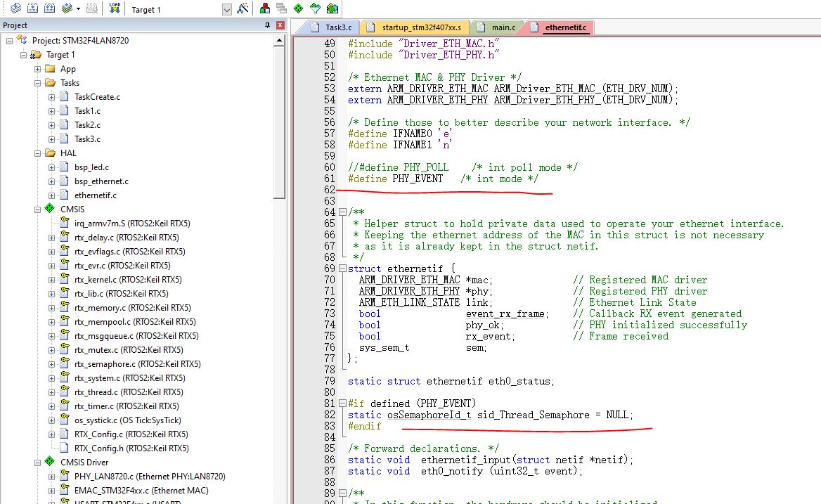The image size is (821, 504).
Task: Click the file icon beside os_systick.c
Action: 65,419
